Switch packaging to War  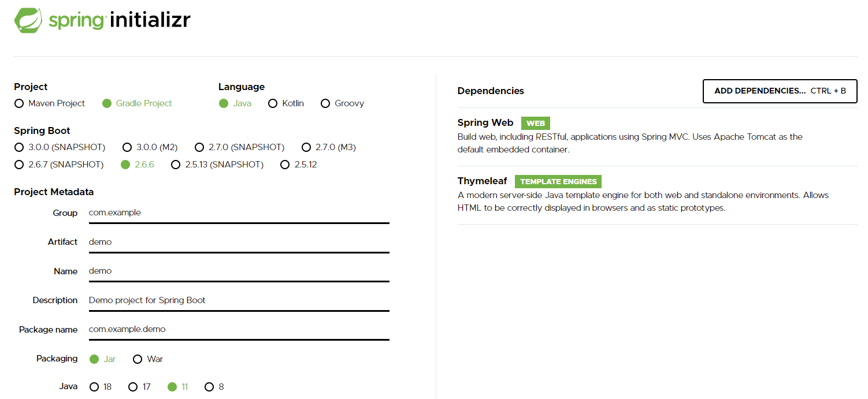click(138, 359)
